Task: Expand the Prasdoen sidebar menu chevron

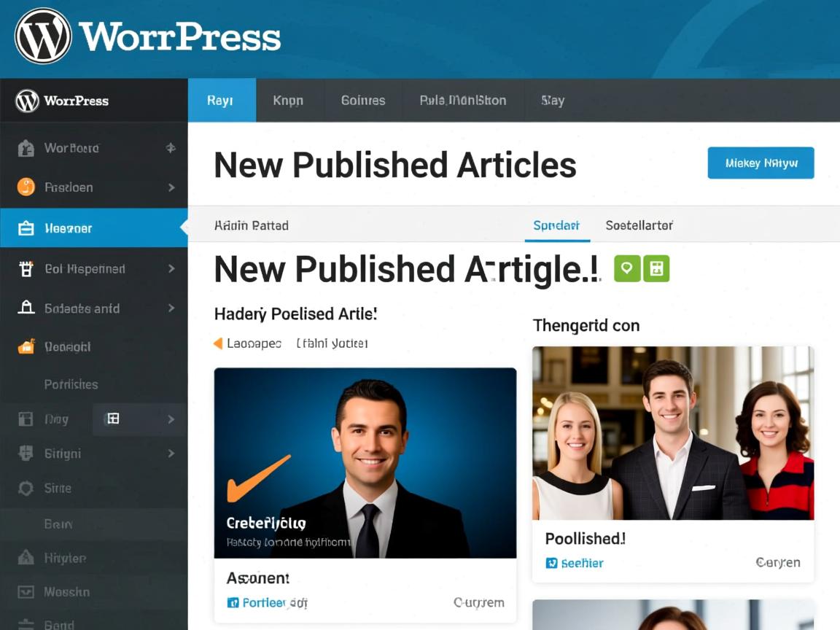Action: tap(171, 187)
